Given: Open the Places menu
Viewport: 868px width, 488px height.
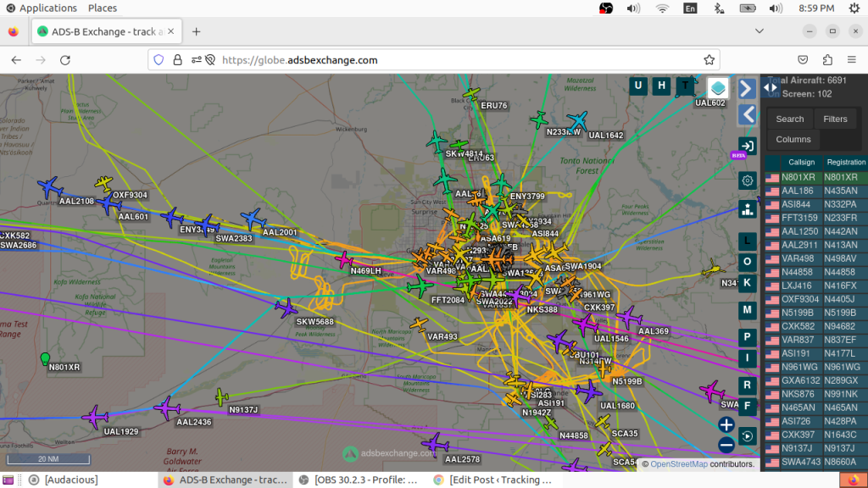Looking at the screenshot, I should coord(103,8).
